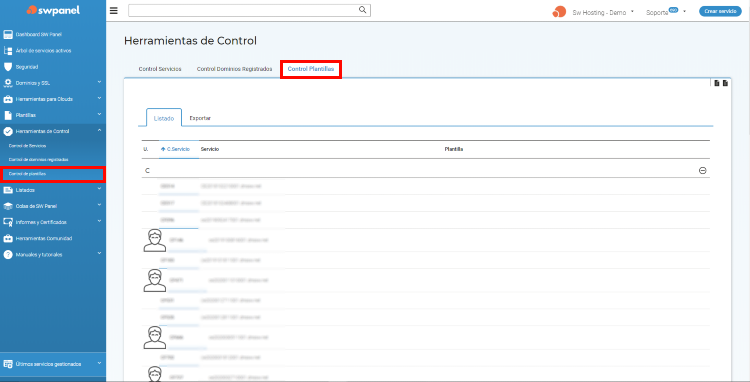Collapse Herramientas de Control chevron

(99, 131)
